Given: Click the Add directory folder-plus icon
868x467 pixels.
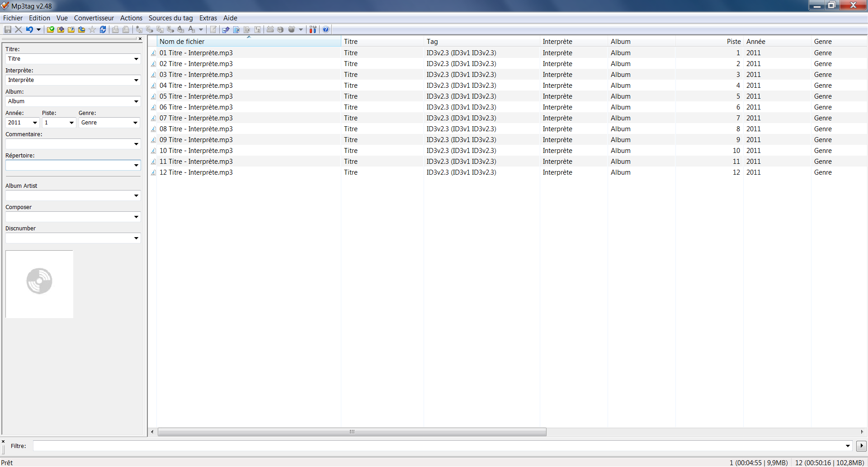Looking at the screenshot, I should (61, 29).
